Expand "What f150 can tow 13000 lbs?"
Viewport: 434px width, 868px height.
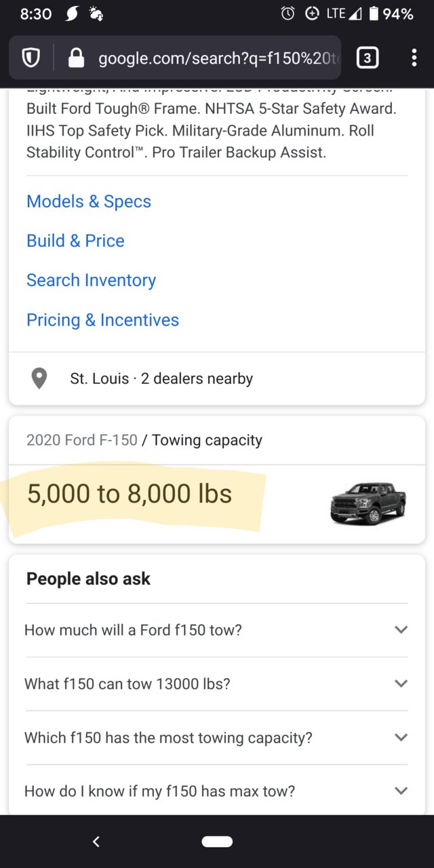pos(217,684)
